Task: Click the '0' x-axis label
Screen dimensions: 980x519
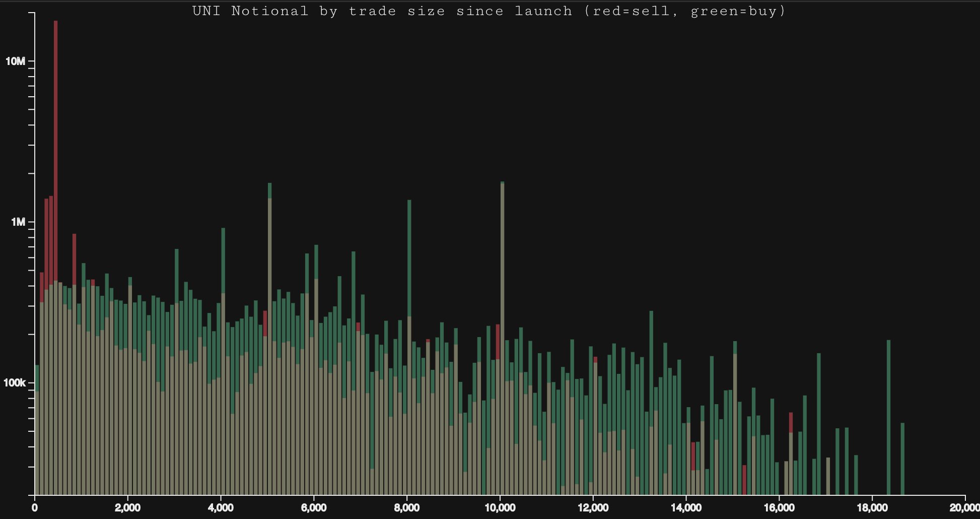Action: [x=35, y=508]
